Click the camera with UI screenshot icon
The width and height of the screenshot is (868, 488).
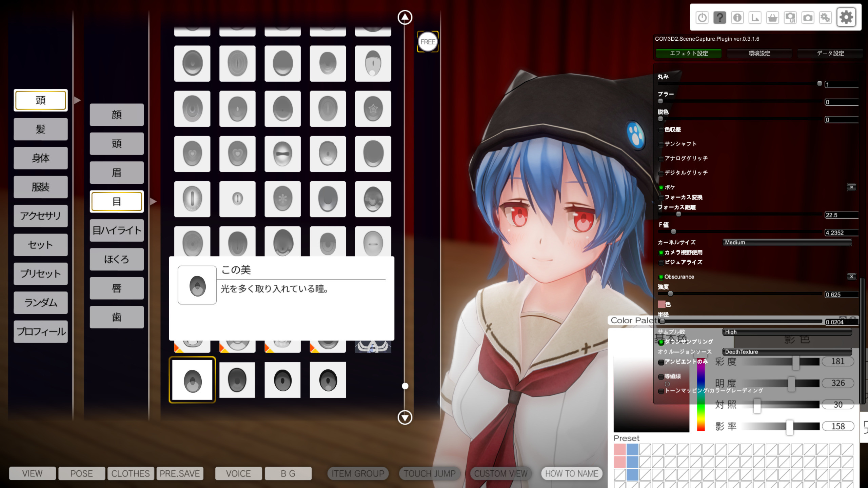pyautogui.click(x=790, y=18)
